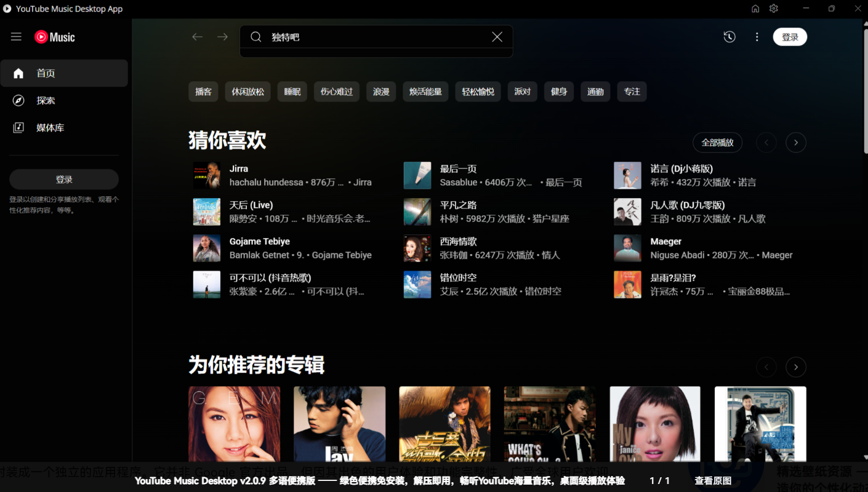Select 媒体库 in the sidebar

(64, 127)
